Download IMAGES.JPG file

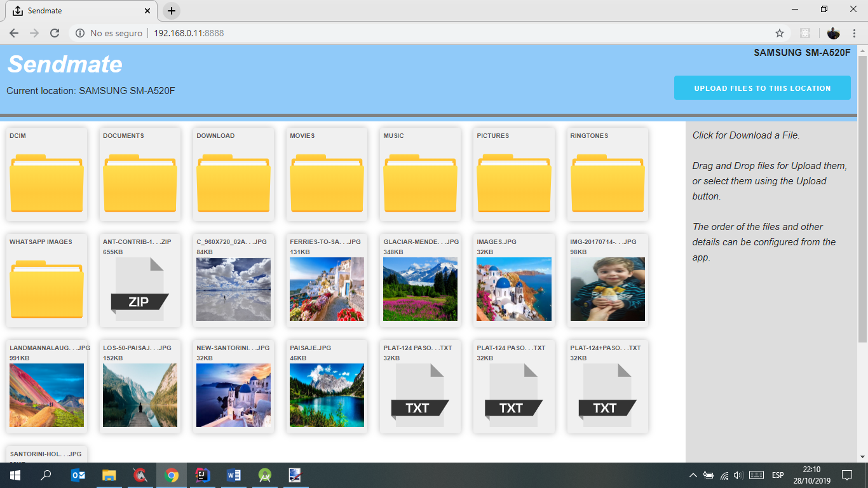(513, 281)
